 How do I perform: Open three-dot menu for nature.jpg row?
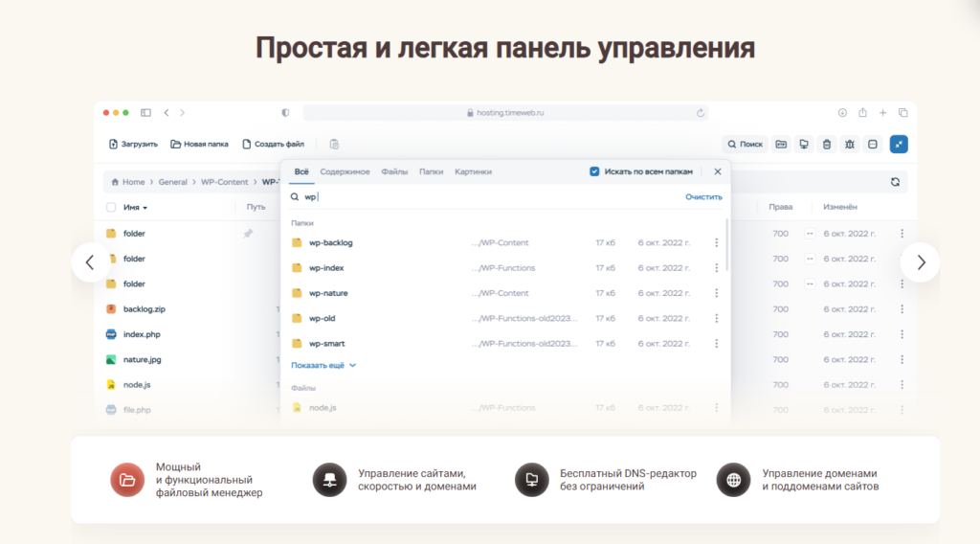[902, 359]
